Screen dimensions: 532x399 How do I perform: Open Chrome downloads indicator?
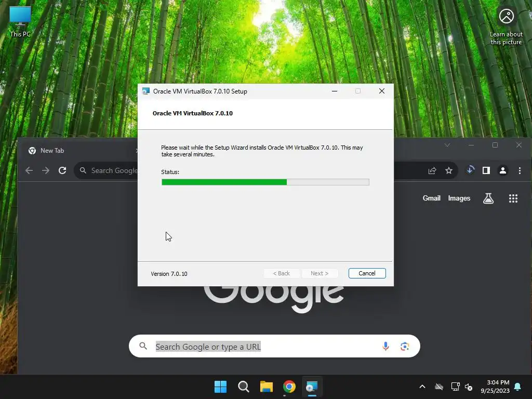point(470,170)
